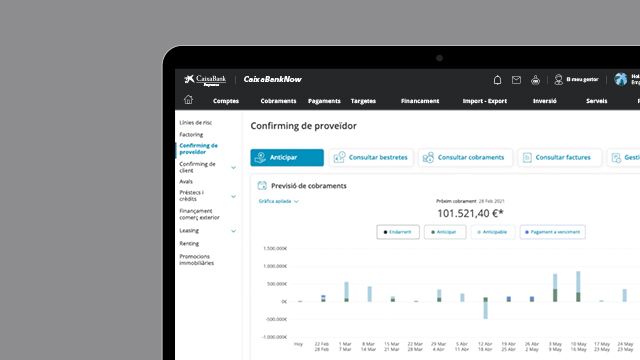Click the CaixaBankNow logo
This screenshot has height=360, width=640.
(272, 79)
